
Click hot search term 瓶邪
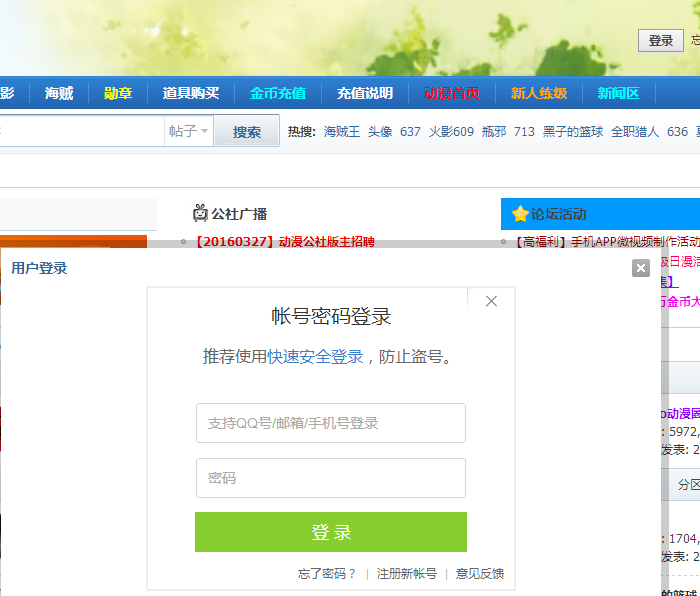(x=494, y=132)
